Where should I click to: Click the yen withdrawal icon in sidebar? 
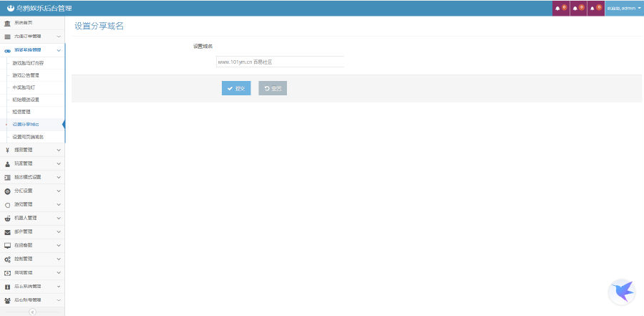pyautogui.click(x=7, y=150)
